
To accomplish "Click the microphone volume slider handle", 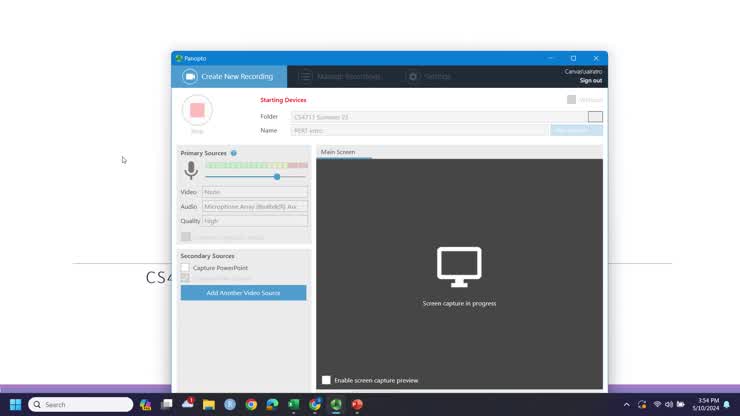I will pos(277,177).
